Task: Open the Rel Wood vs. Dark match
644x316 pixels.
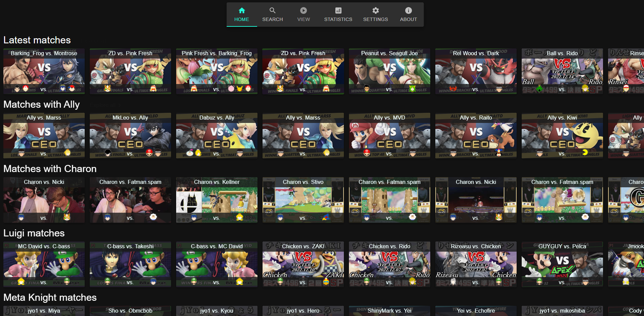Action: tap(476, 71)
